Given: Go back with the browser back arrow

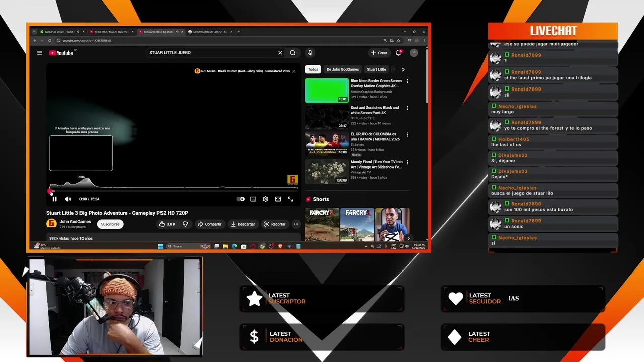Looking at the screenshot, I should [x=35, y=40].
